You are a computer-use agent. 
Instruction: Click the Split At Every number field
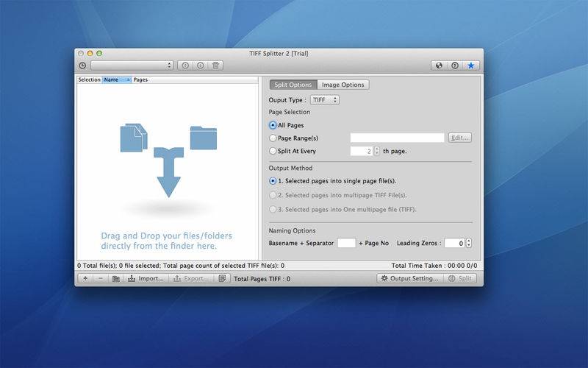click(362, 151)
